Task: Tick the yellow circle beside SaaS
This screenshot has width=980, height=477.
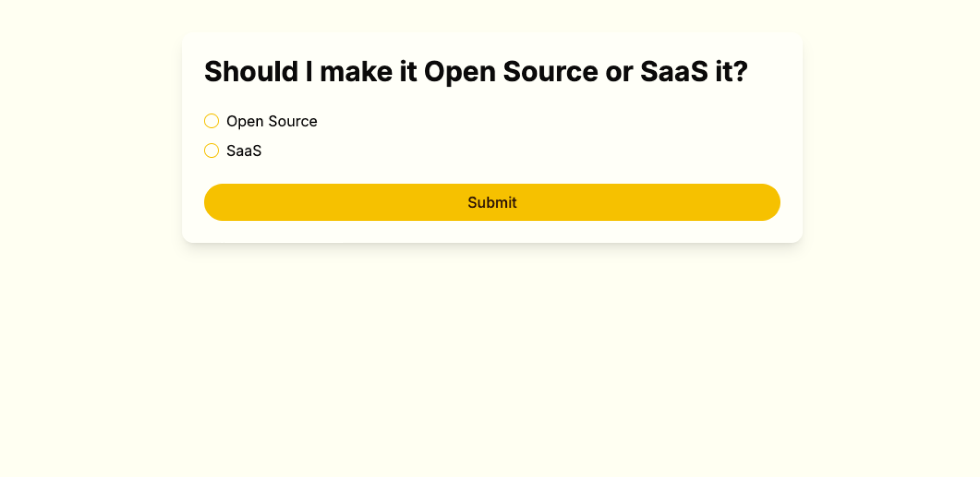Action: (x=211, y=151)
